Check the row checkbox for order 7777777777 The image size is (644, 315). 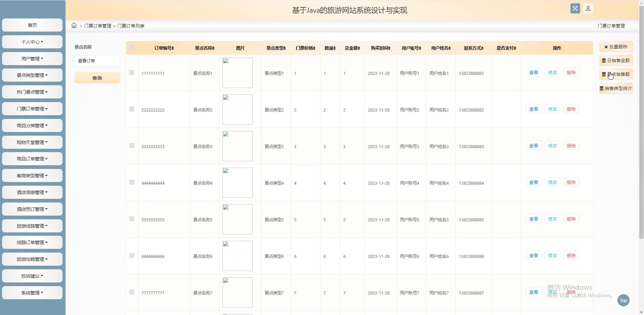[x=132, y=292]
